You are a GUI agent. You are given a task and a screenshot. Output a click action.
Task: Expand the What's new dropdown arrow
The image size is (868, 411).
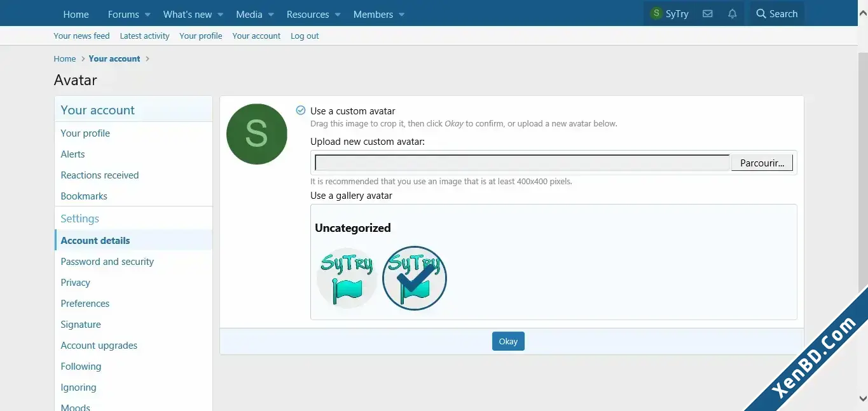point(221,15)
